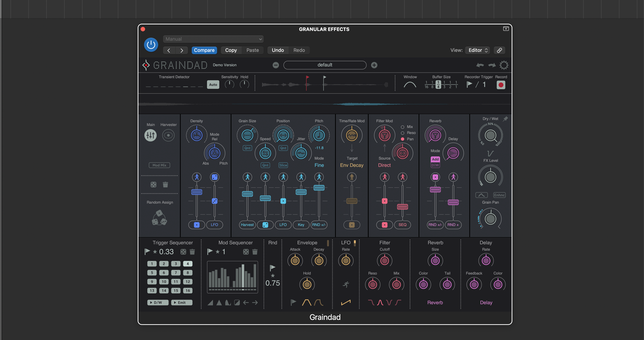The height and width of the screenshot is (340, 644).
Task: Click the red flag waveform marker
Action: [x=307, y=83]
